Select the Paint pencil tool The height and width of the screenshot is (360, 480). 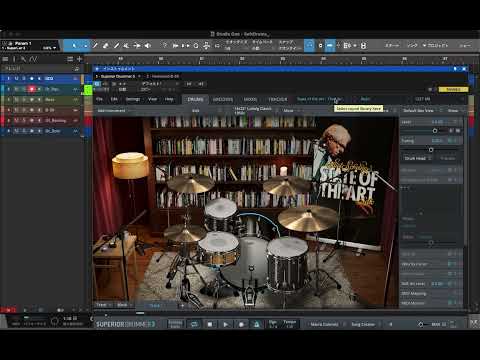click(95, 46)
